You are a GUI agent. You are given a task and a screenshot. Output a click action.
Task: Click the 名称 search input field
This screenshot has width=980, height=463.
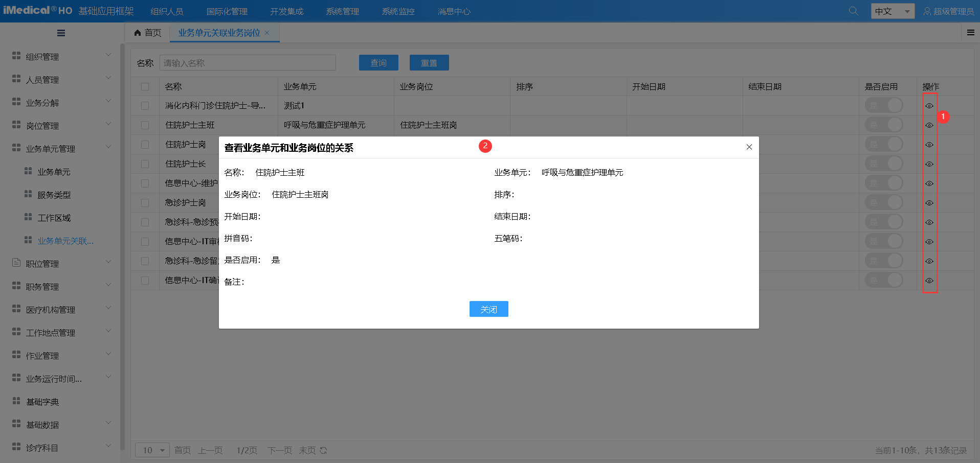[247, 62]
